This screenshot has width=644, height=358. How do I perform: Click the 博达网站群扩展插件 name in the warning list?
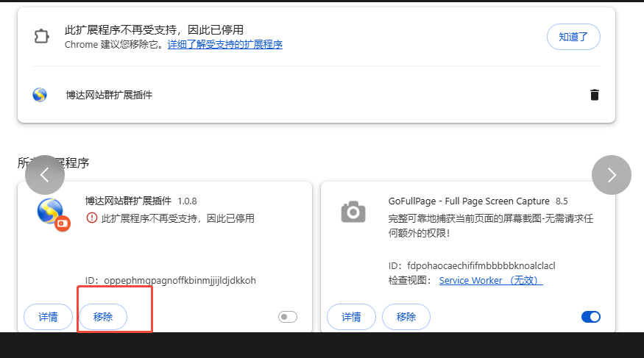109,95
